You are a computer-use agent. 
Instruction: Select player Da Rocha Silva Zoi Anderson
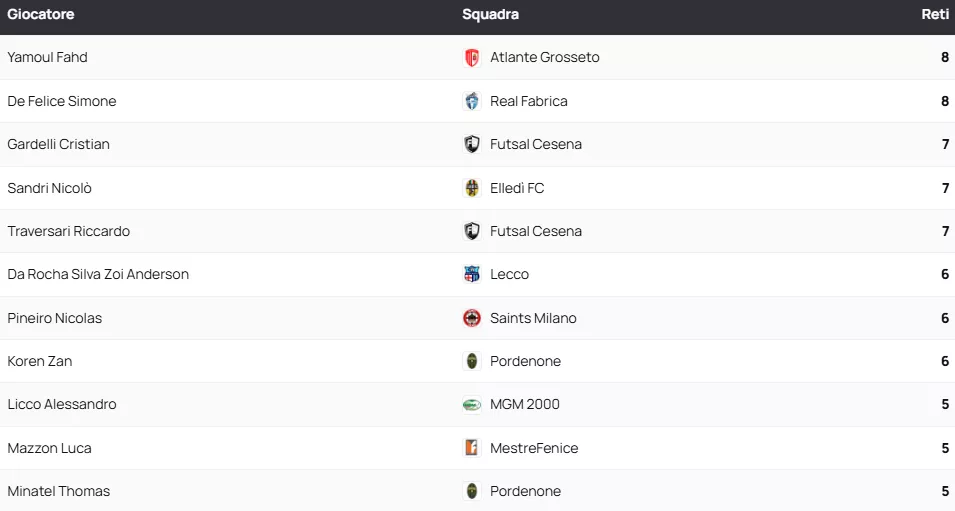[98, 274]
